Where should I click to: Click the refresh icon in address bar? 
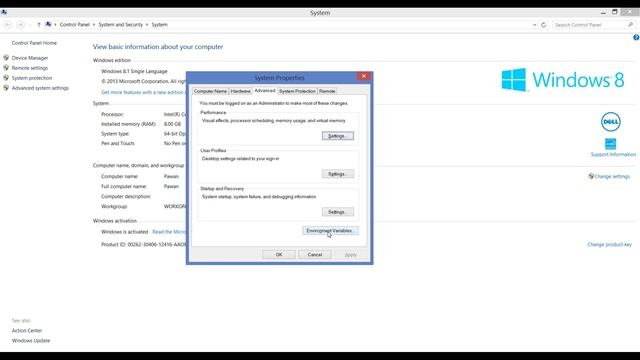click(543, 25)
